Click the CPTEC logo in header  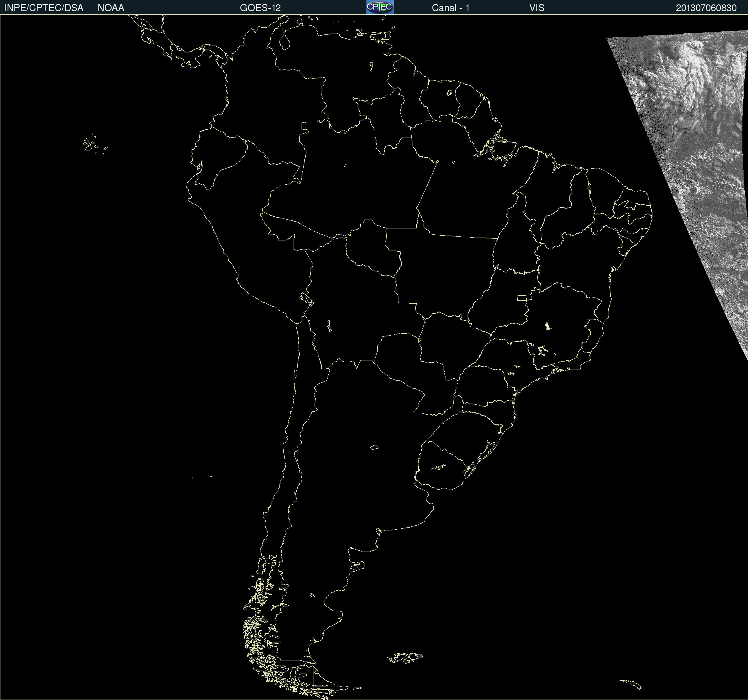point(380,7)
